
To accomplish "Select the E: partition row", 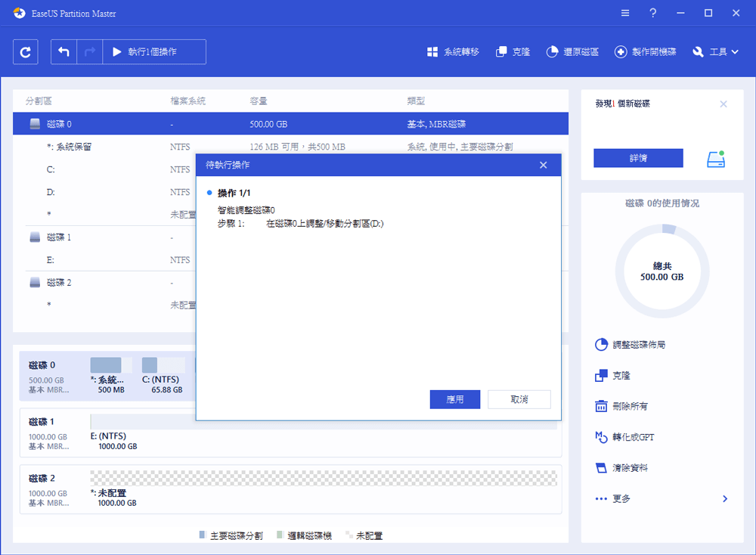I will tap(104, 260).
